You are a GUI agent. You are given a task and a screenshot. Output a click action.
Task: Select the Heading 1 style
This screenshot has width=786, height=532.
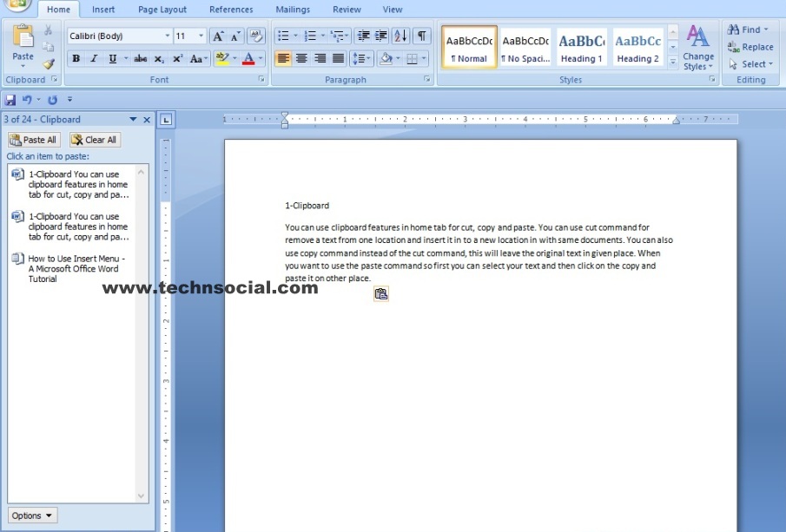(581, 46)
